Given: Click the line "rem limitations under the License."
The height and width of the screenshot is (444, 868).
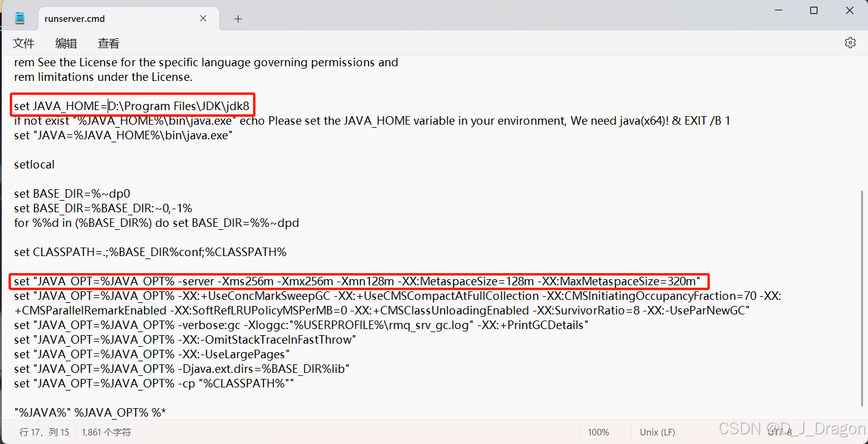Looking at the screenshot, I should pos(103,77).
